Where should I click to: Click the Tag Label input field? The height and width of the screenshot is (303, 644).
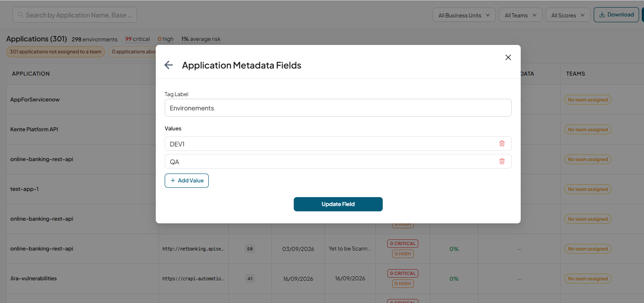tap(338, 108)
